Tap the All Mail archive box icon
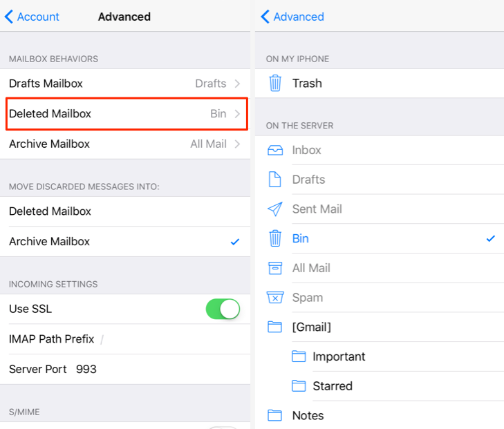Image resolution: width=504 pixels, height=429 pixels. click(275, 268)
